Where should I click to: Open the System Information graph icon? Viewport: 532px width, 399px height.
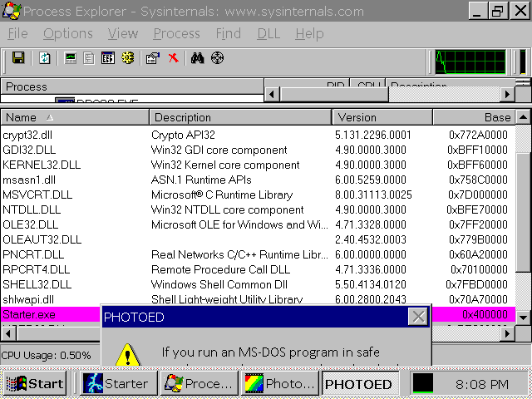tap(70, 58)
